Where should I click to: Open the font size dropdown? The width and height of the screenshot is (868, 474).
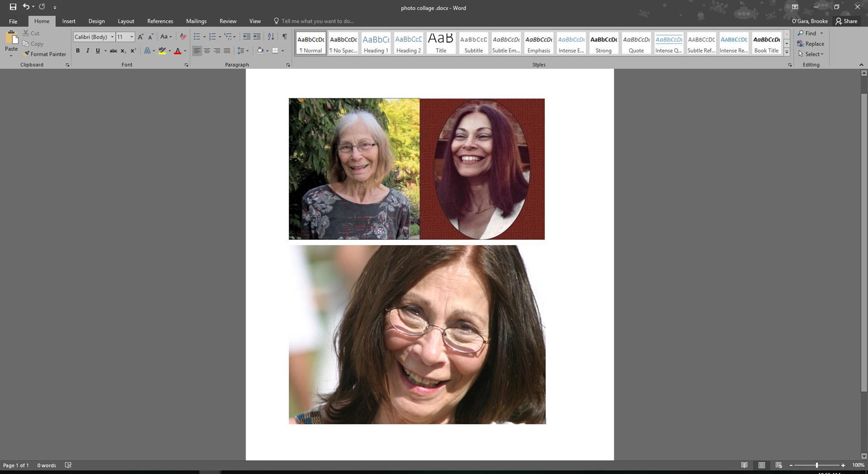(132, 37)
